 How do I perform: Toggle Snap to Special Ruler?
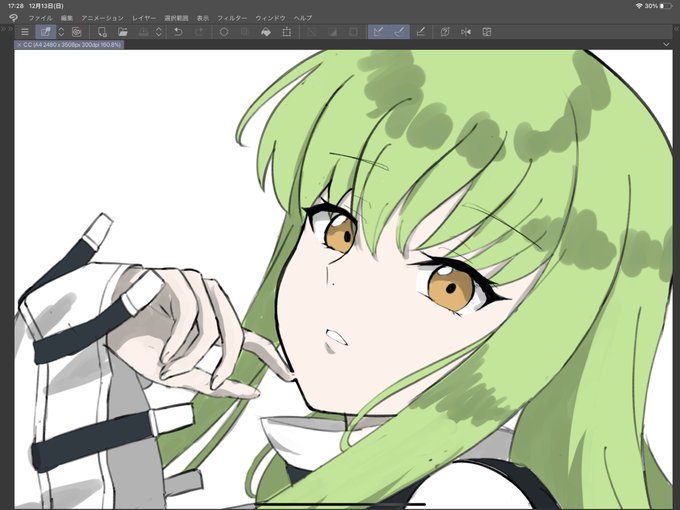[x=399, y=32]
